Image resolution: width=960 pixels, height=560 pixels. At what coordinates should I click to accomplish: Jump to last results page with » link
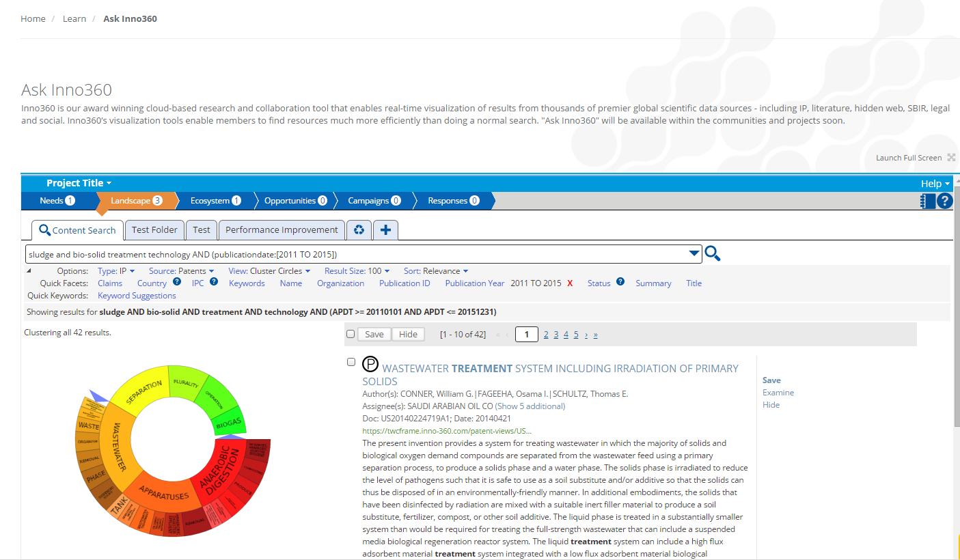(595, 335)
